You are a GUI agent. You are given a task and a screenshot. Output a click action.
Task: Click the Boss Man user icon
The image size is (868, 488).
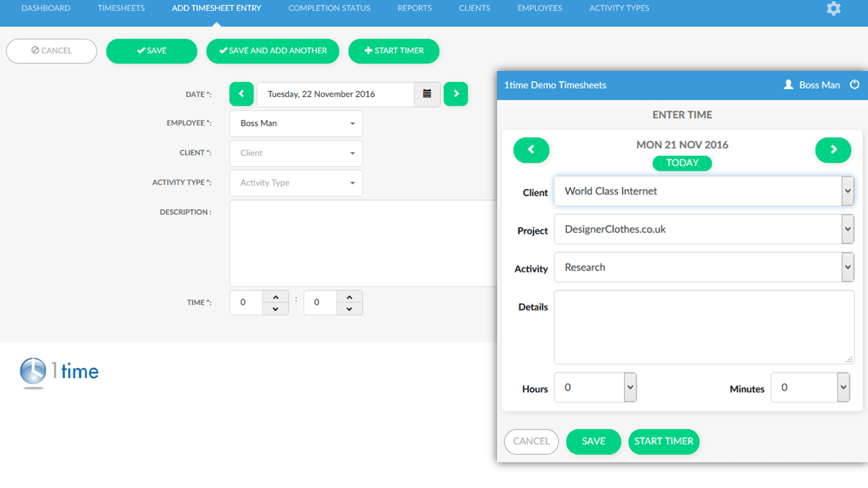(x=788, y=85)
